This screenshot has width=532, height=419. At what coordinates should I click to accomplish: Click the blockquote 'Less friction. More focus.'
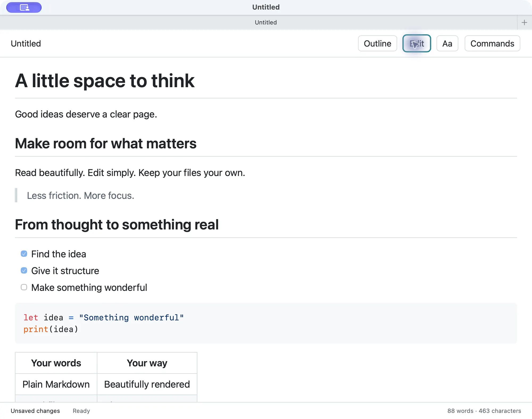click(x=81, y=196)
